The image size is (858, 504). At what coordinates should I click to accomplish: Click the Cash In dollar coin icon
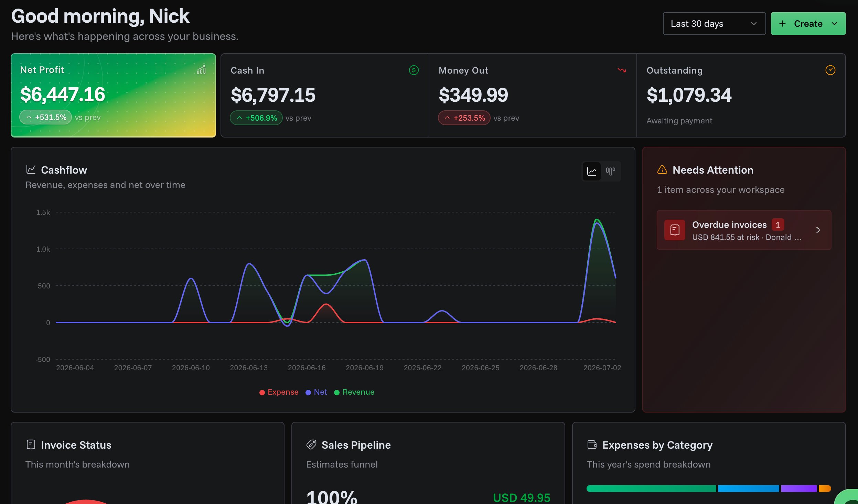[x=414, y=70]
